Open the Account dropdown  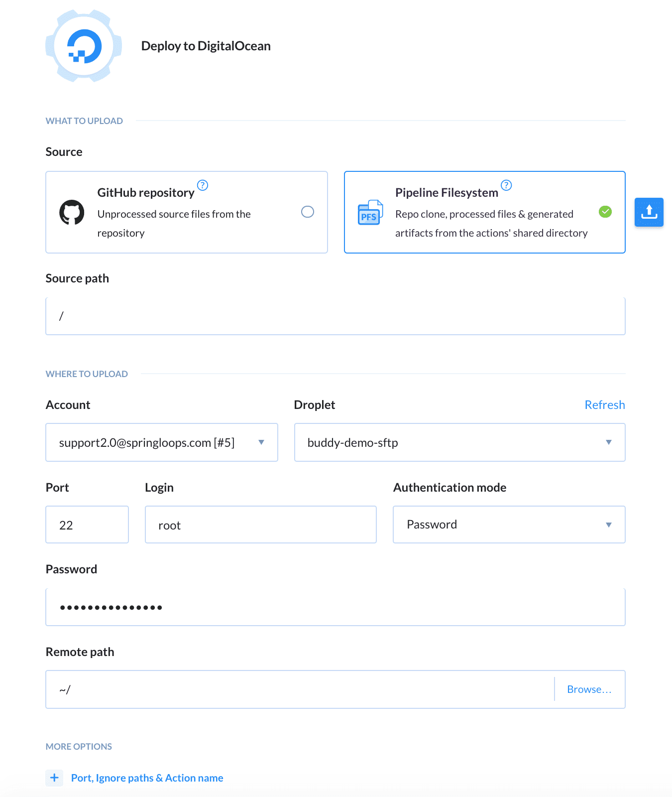tap(162, 442)
